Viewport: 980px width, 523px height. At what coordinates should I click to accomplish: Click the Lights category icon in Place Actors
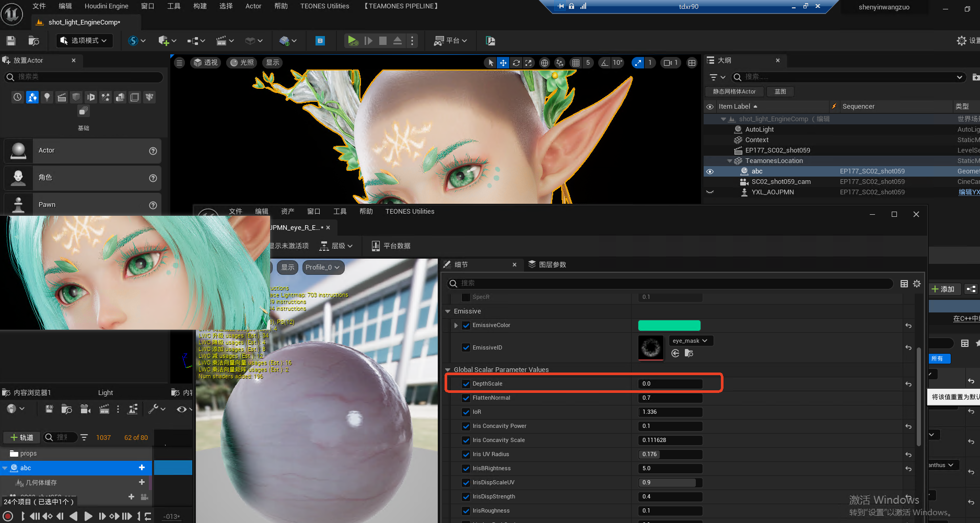pyautogui.click(x=47, y=97)
